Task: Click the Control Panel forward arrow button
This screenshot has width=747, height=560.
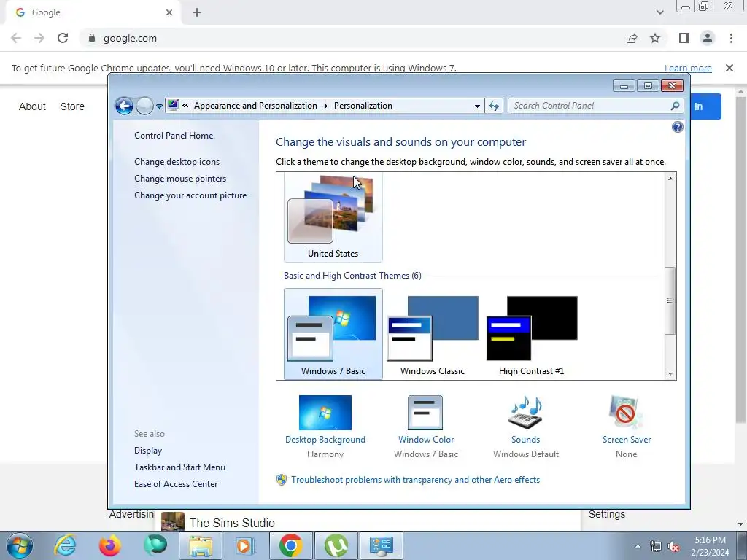Action: [x=144, y=106]
